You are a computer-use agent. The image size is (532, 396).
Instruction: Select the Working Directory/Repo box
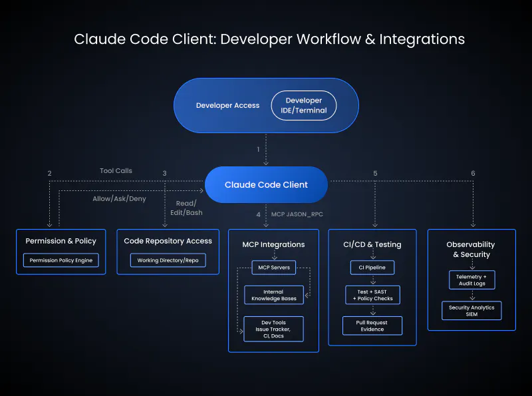tap(168, 260)
